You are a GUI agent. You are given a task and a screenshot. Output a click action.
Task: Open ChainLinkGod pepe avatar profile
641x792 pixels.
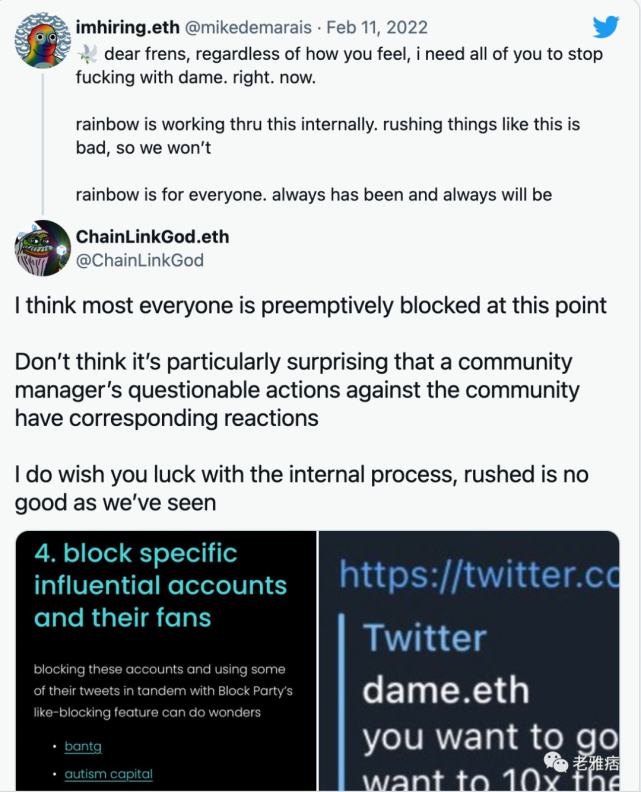coord(42,248)
